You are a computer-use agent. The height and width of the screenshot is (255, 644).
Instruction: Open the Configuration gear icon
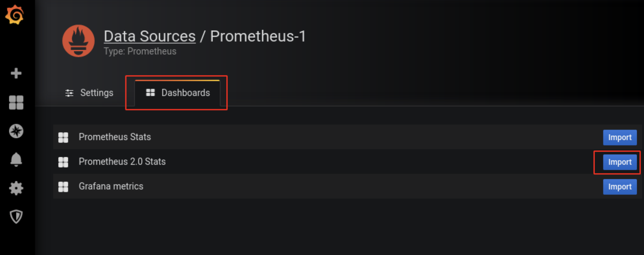click(x=16, y=188)
